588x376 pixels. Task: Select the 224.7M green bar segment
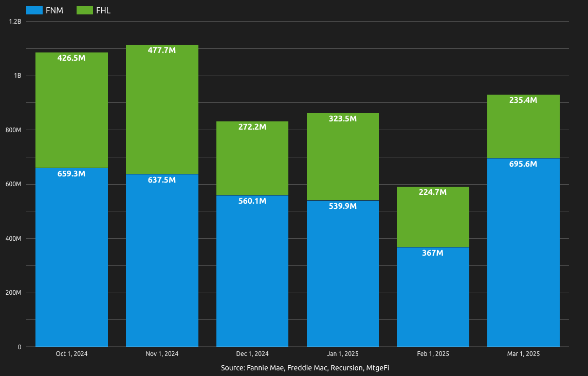click(433, 217)
